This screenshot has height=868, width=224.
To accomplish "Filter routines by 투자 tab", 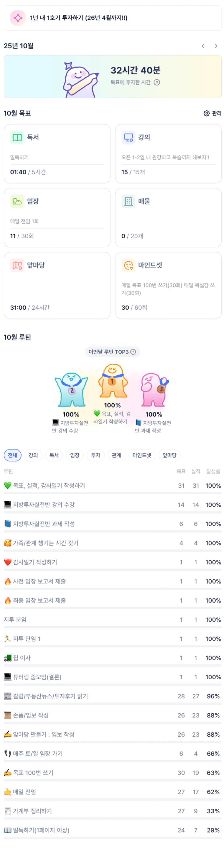I will (x=95, y=456).
